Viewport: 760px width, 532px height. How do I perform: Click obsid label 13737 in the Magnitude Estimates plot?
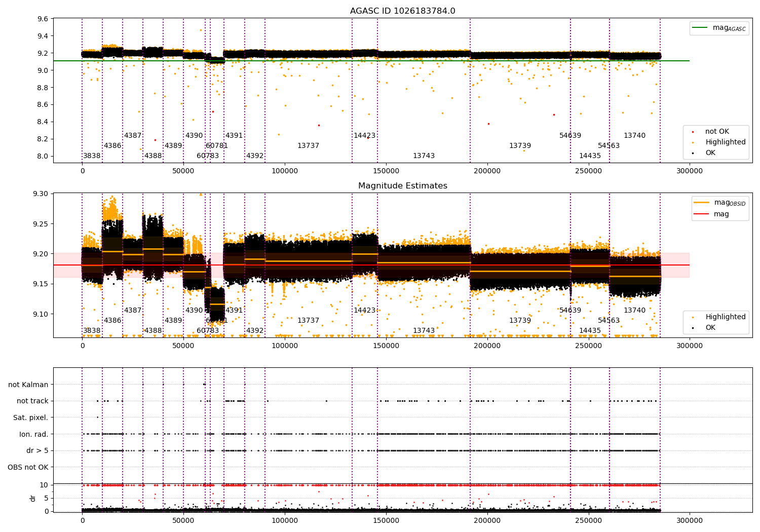click(308, 320)
